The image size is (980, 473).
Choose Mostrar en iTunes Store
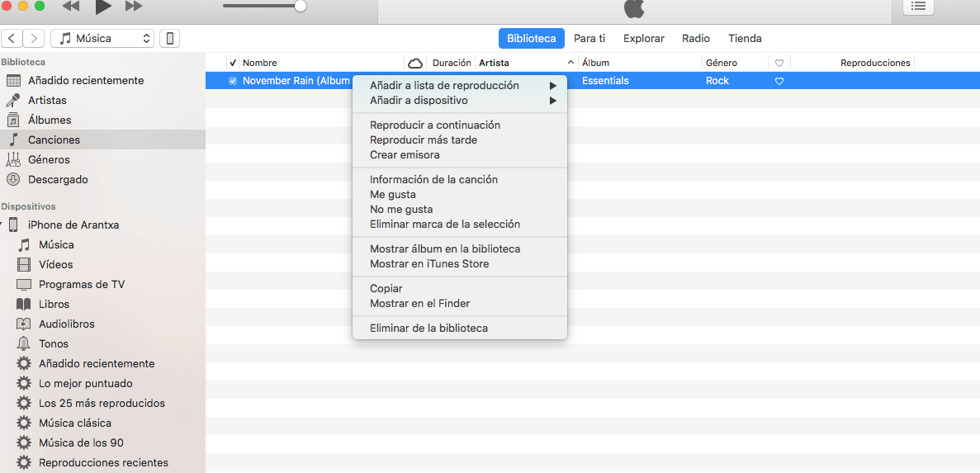pos(460,263)
